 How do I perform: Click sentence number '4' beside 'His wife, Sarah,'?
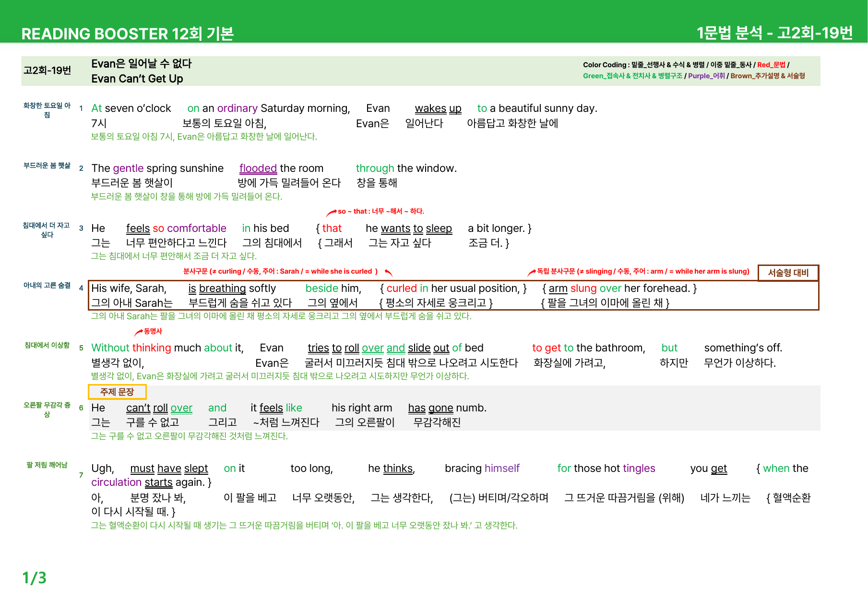pyautogui.click(x=81, y=288)
